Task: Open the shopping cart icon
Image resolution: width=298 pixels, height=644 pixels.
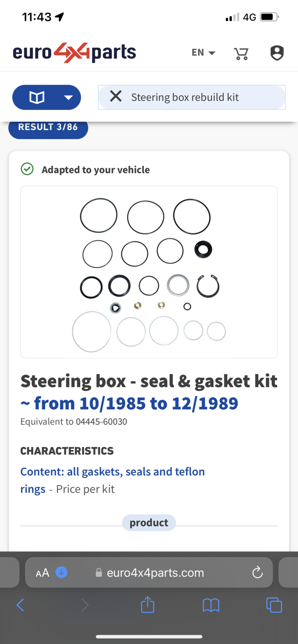Action: pyautogui.click(x=241, y=53)
